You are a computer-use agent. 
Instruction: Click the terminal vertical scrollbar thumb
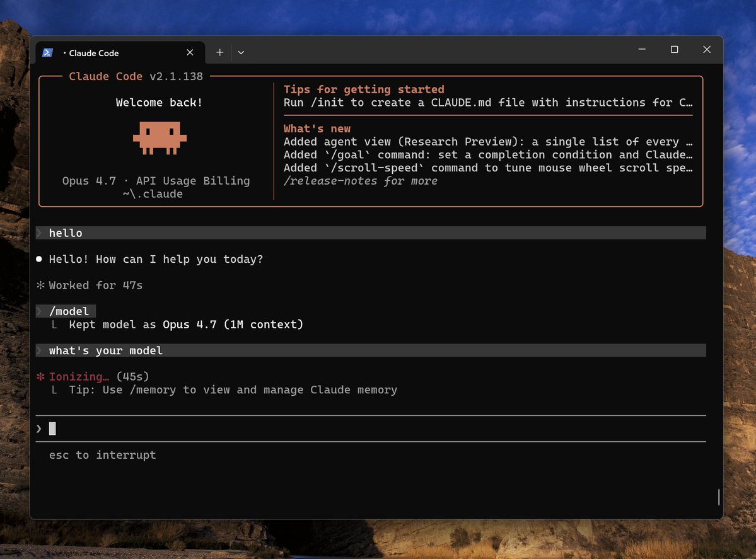point(718,497)
